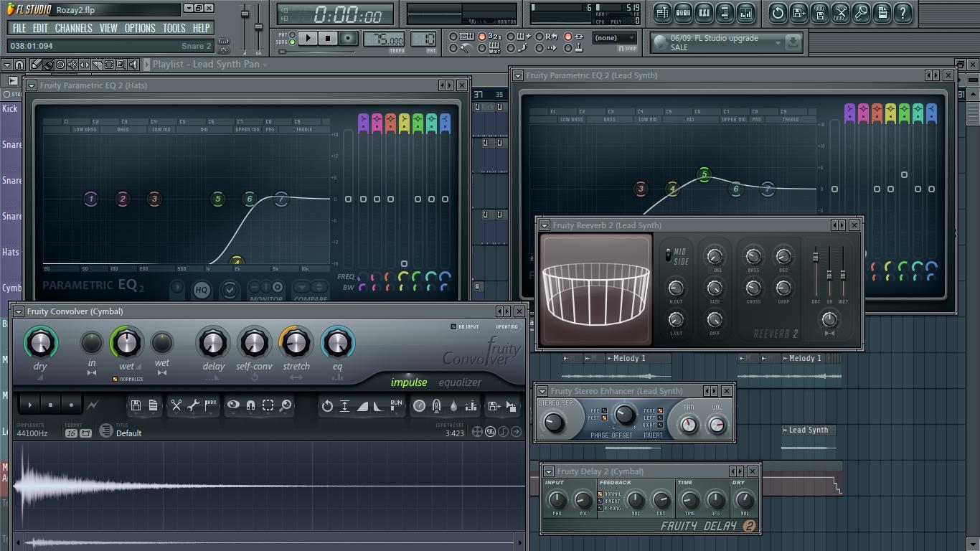Select SONG mode radio button
980x551 pixels.
click(292, 42)
